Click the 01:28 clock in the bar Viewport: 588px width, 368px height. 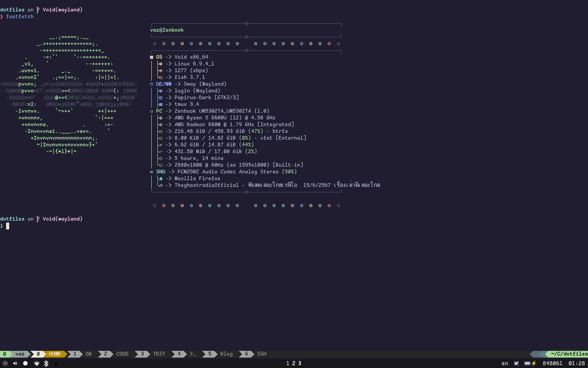coord(576,363)
